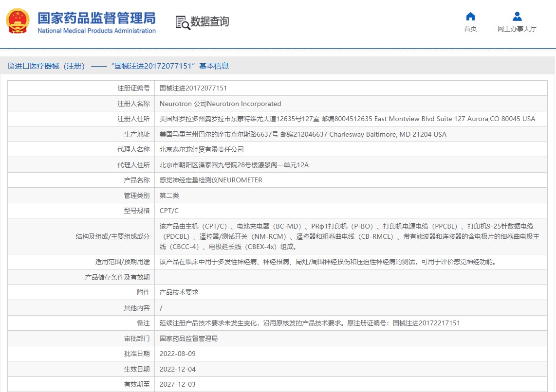Click the 代理人名称 row label

[133, 149]
